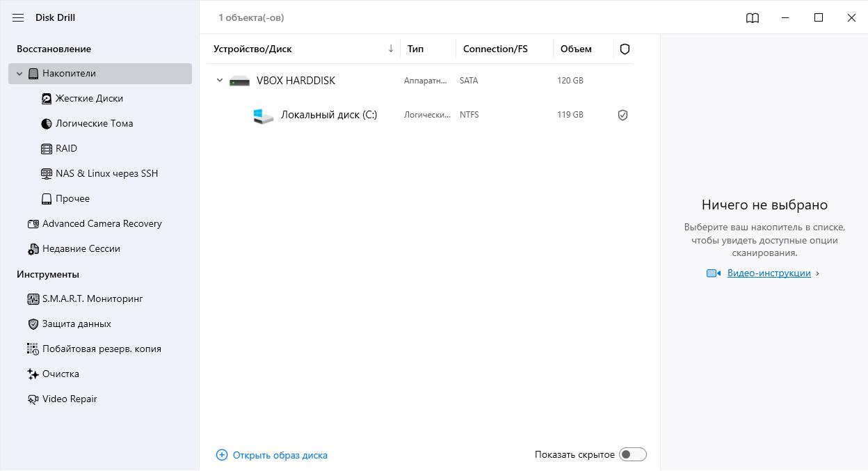Image resolution: width=868 pixels, height=471 pixels.
Task: Open the Видео-инструкции link
Action: pyautogui.click(x=769, y=273)
